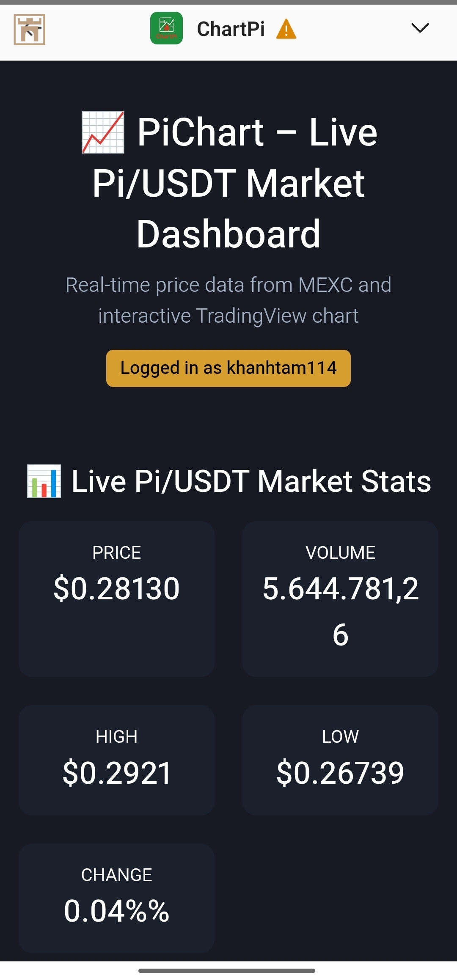This screenshot has height=980, width=457.
Task: Tap the "Pi/USDT Market Dashboard" main heading
Action: coord(228,183)
